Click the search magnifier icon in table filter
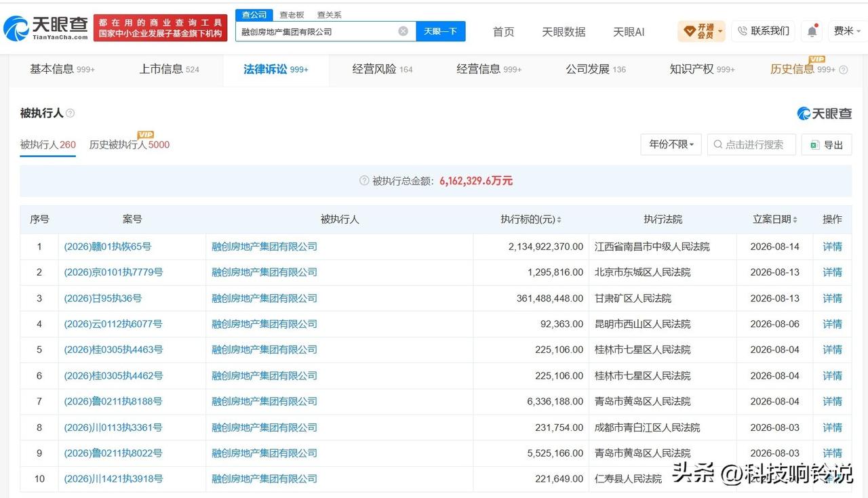Screen dimensions: 868x498 pos(718,144)
